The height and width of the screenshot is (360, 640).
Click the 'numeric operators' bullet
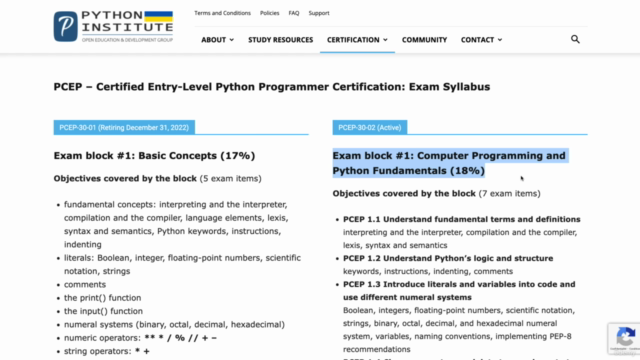(140, 338)
